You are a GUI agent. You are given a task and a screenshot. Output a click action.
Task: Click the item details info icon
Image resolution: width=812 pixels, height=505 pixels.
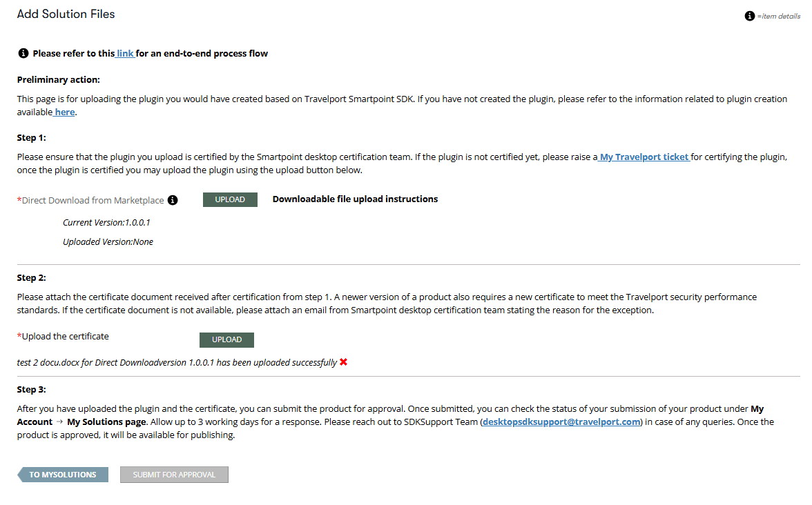click(x=749, y=16)
